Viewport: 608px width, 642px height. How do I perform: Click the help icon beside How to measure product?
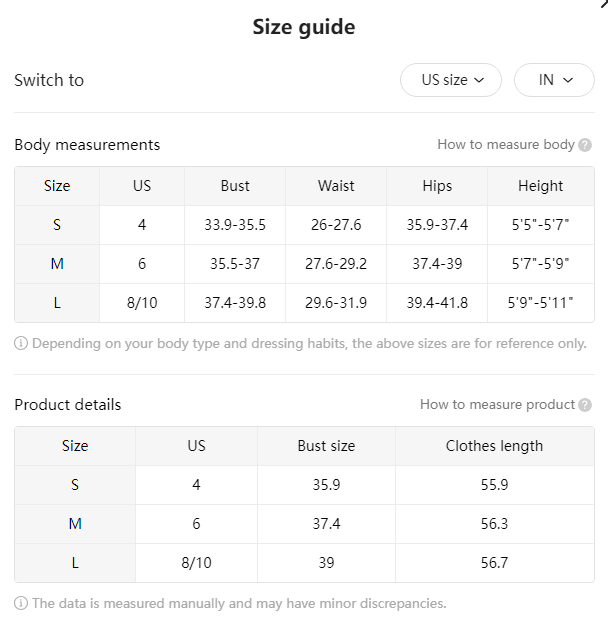[585, 405]
